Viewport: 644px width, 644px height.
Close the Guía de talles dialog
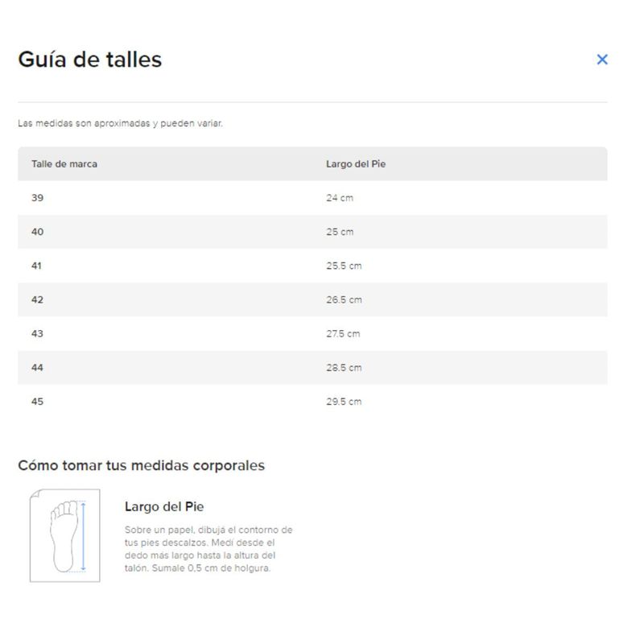tap(602, 60)
